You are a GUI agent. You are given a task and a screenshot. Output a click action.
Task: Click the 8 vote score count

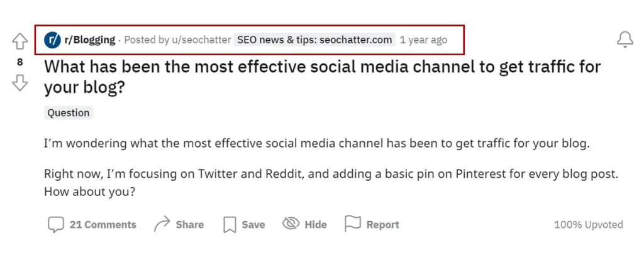19,62
